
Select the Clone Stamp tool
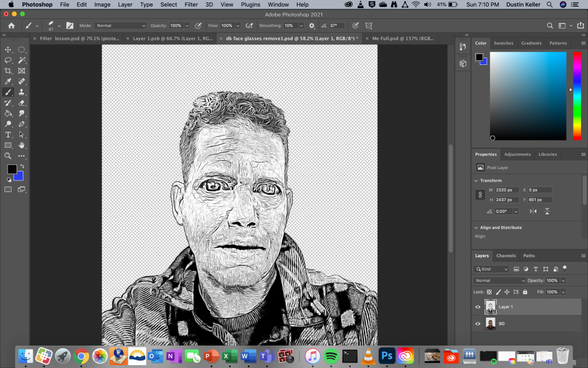(22, 92)
